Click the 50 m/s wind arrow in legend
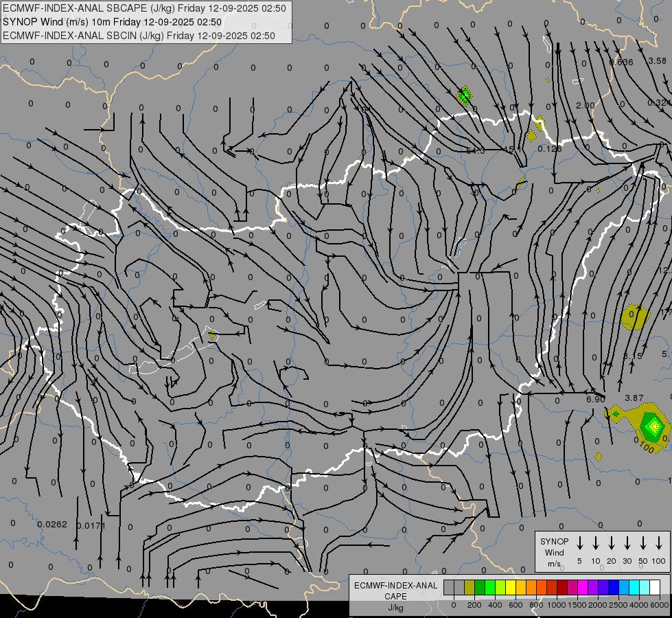Screen dimensions: 672x618 [643, 543]
